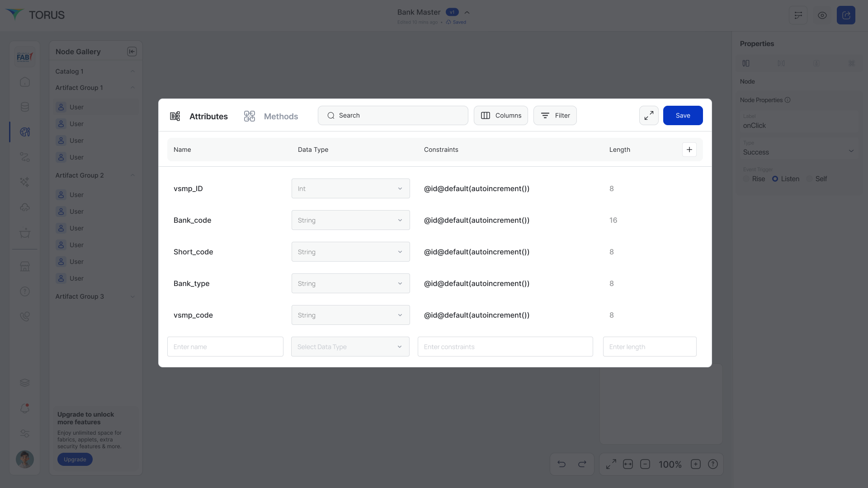Image resolution: width=868 pixels, height=488 pixels.
Task: Click the preview eye icon in header
Action: (822, 15)
